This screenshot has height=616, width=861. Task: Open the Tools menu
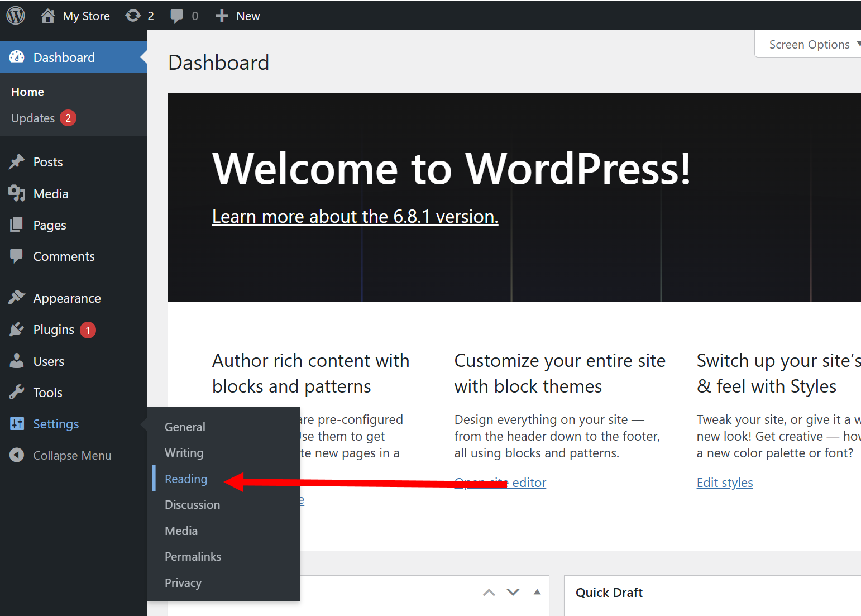tap(48, 393)
